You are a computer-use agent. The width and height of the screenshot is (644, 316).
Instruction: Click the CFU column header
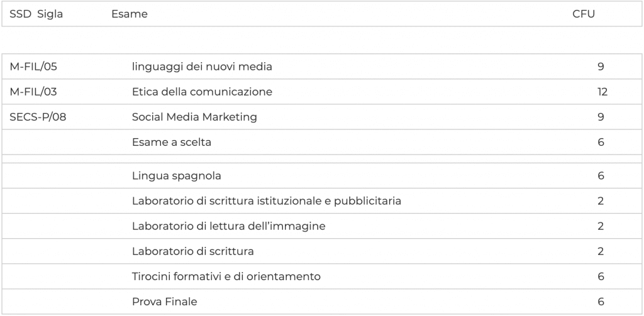pos(584,14)
